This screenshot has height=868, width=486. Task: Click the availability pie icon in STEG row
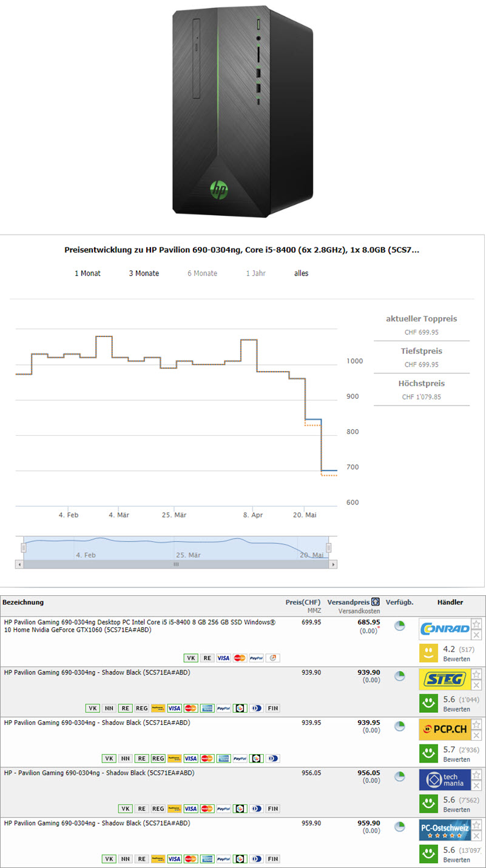click(399, 676)
